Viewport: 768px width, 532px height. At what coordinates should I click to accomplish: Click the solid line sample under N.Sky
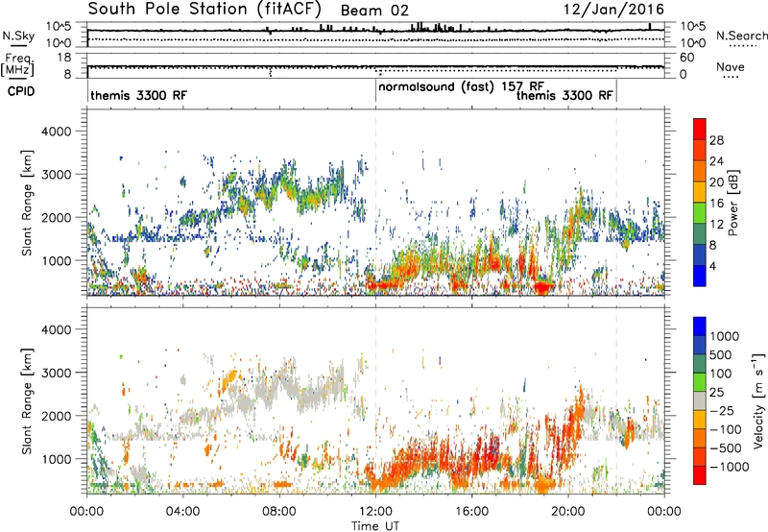(18, 46)
